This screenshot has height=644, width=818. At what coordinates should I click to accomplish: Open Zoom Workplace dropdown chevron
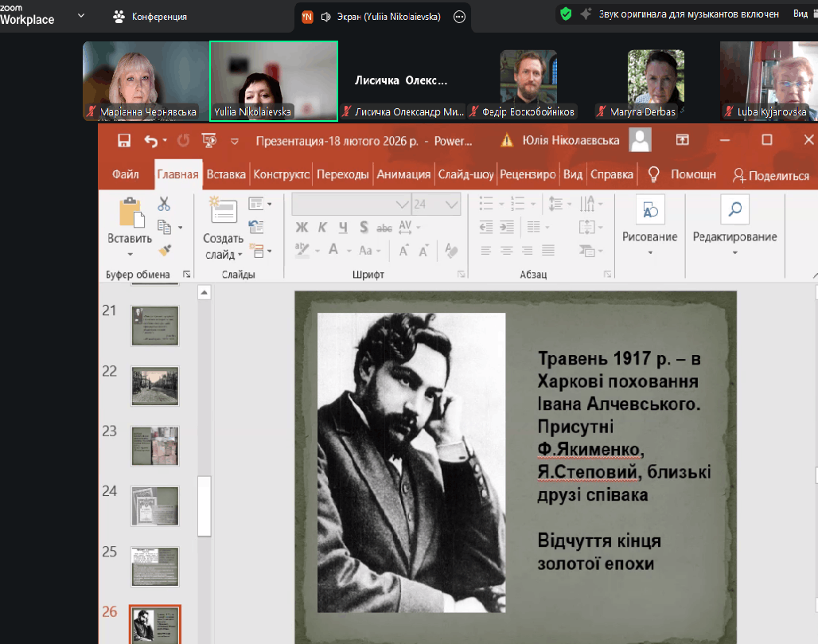point(80,15)
